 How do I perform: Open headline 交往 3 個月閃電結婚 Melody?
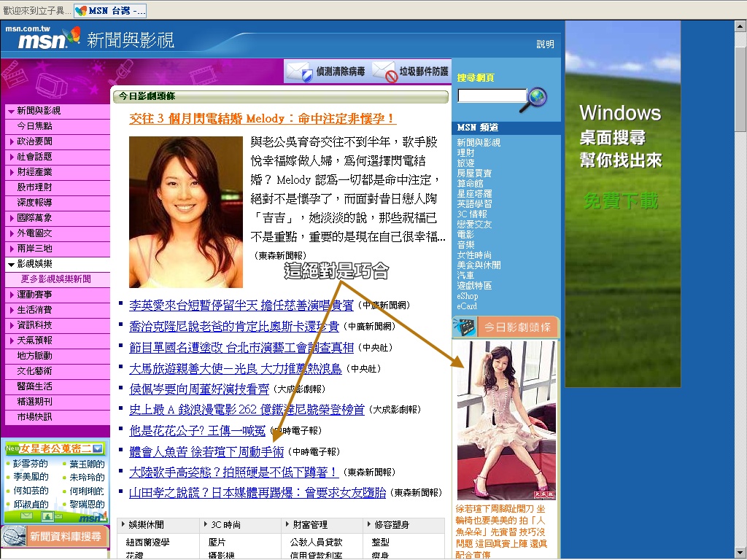click(263, 119)
